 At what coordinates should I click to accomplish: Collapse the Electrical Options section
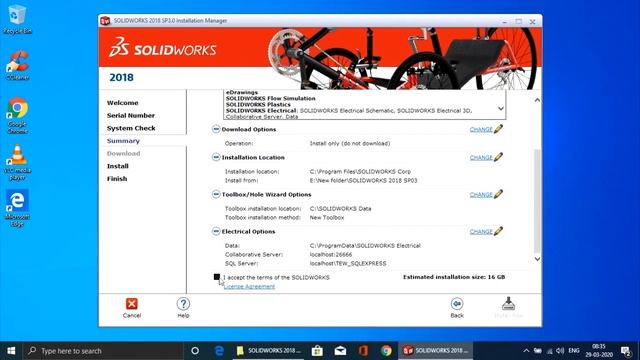pos(216,231)
